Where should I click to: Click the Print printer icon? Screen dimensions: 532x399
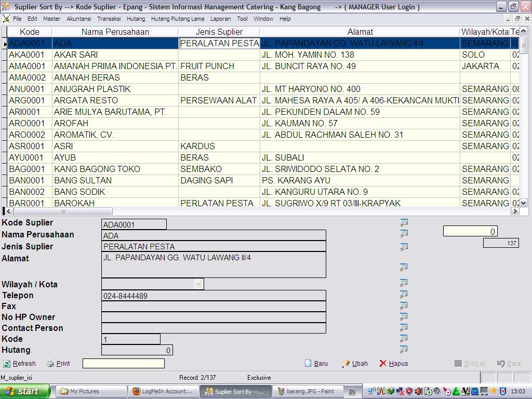point(50,364)
